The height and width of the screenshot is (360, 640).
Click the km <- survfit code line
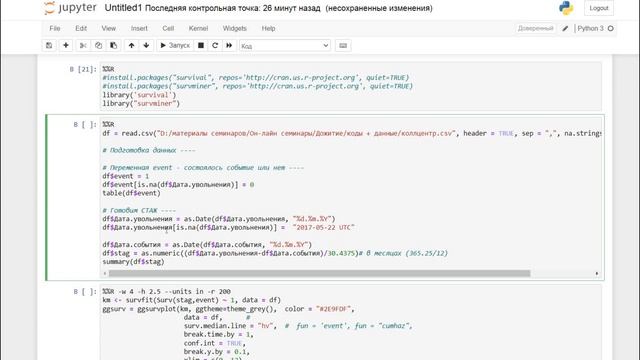pyautogui.click(x=191, y=300)
